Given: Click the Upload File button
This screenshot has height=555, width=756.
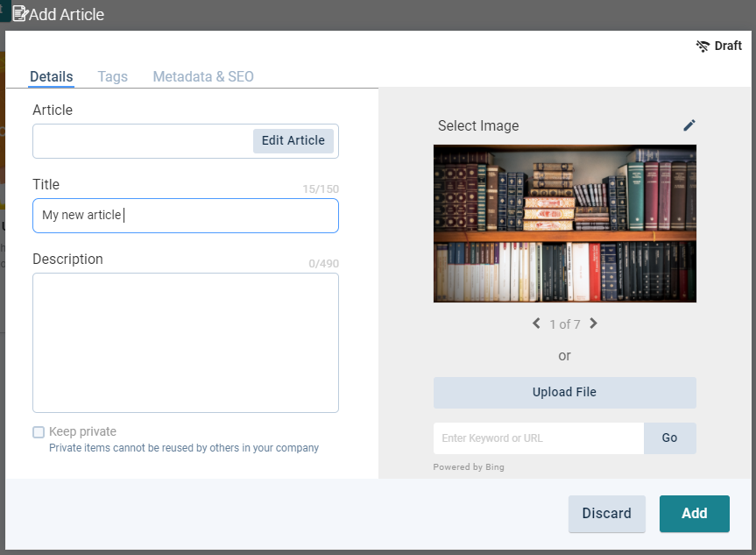Looking at the screenshot, I should coord(565,393).
